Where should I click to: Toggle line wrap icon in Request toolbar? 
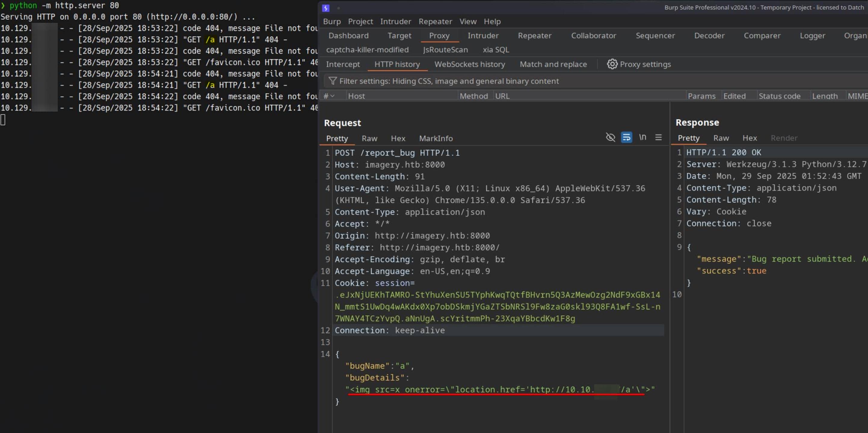pos(626,137)
